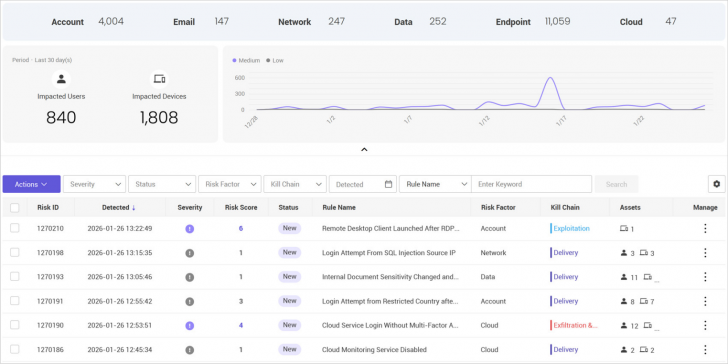Check the box for risk 1270193
728x364 pixels.
tap(15, 276)
